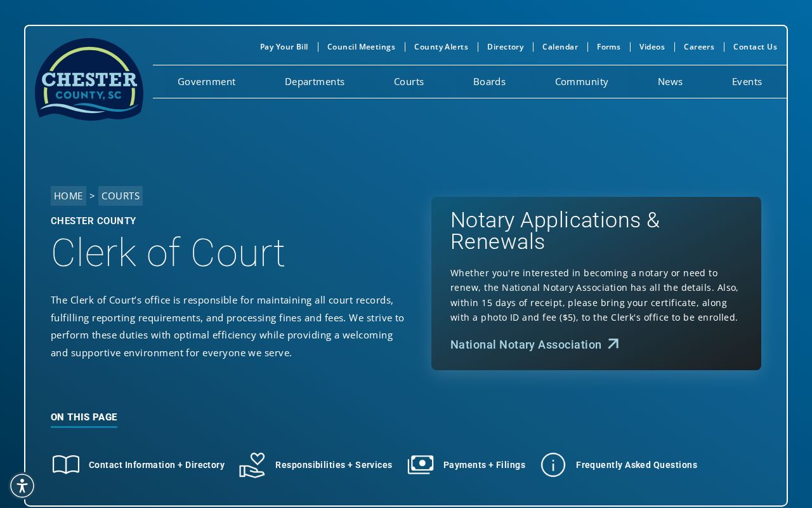Click the Clerk of Court heading
812x508 pixels.
tap(168, 253)
